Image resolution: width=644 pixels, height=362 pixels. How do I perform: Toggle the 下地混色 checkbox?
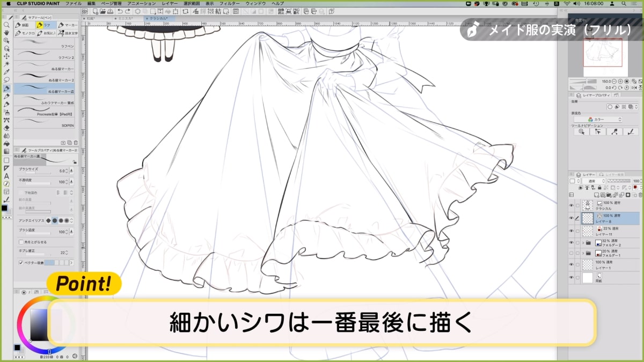(21, 192)
